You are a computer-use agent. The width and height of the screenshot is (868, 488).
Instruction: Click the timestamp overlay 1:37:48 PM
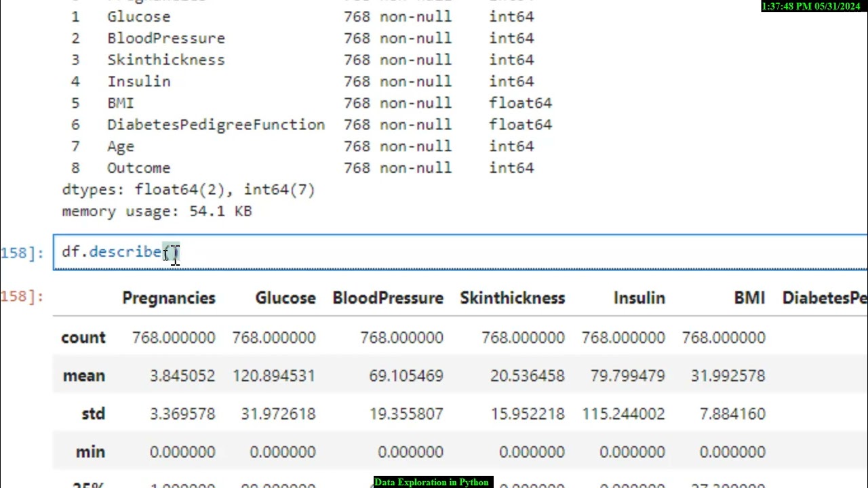click(813, 6)
